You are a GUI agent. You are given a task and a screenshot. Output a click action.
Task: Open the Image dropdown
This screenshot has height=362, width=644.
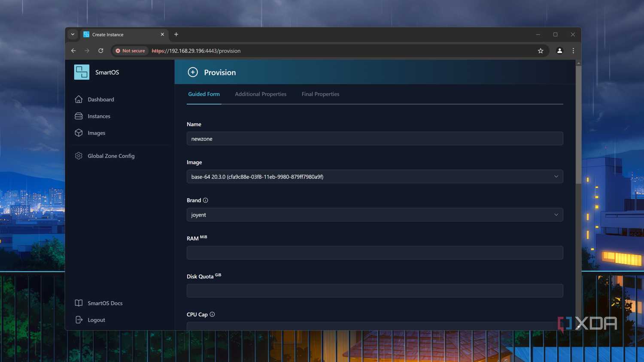tap(375, 177)
